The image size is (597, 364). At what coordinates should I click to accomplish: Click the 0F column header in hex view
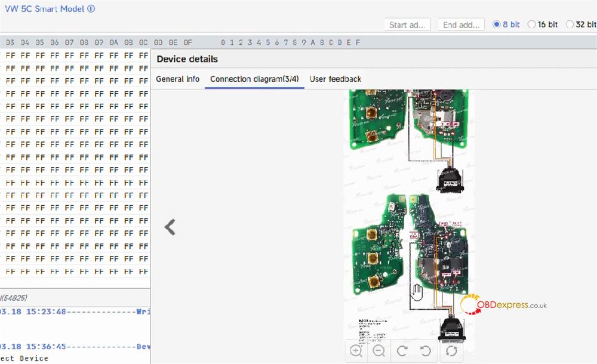click(188, 42)
